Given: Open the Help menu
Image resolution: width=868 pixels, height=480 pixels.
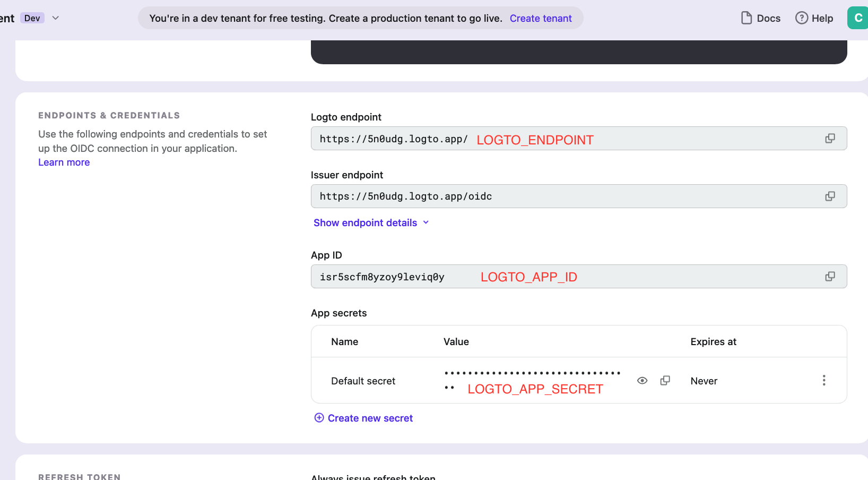Looking at the screenshot, I should point(814,18).
